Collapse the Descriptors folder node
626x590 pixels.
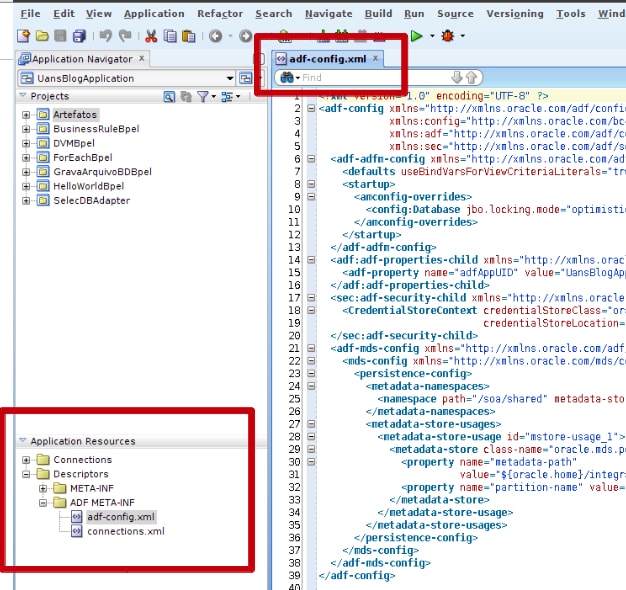pos(26,474)
